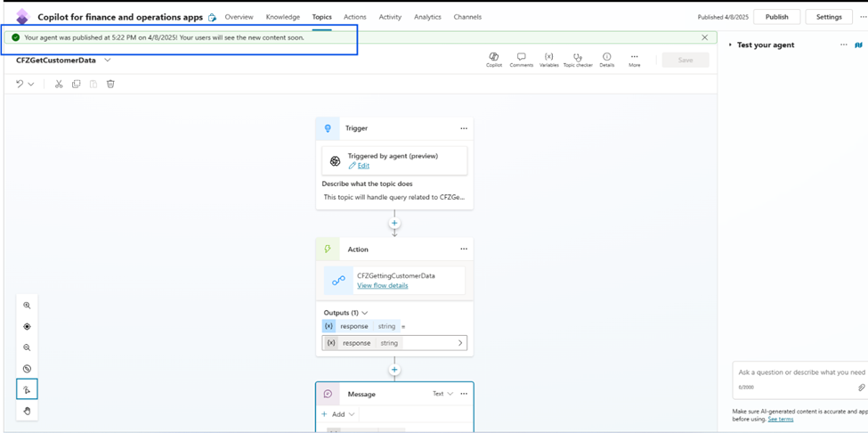868x433 pixels.
Task: Zoom out on the canvas
Action: click(x=27, y=347)
